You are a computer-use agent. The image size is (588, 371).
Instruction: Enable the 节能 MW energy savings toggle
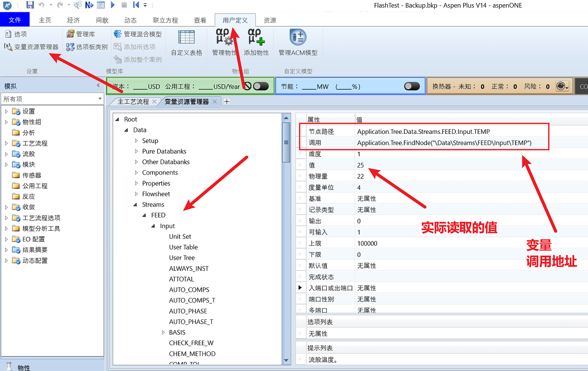click(x=411, y=86)
